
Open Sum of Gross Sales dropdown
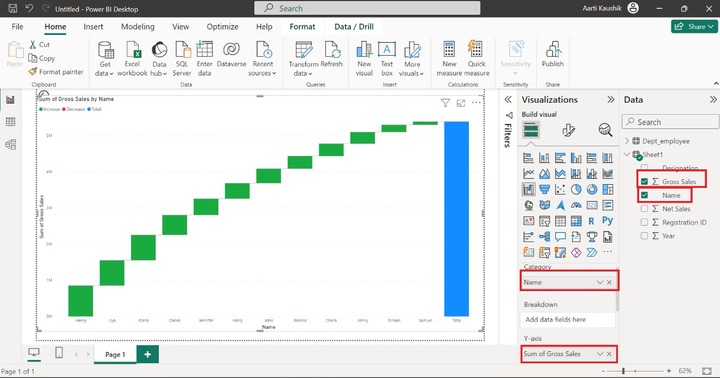tap(600, 354)
